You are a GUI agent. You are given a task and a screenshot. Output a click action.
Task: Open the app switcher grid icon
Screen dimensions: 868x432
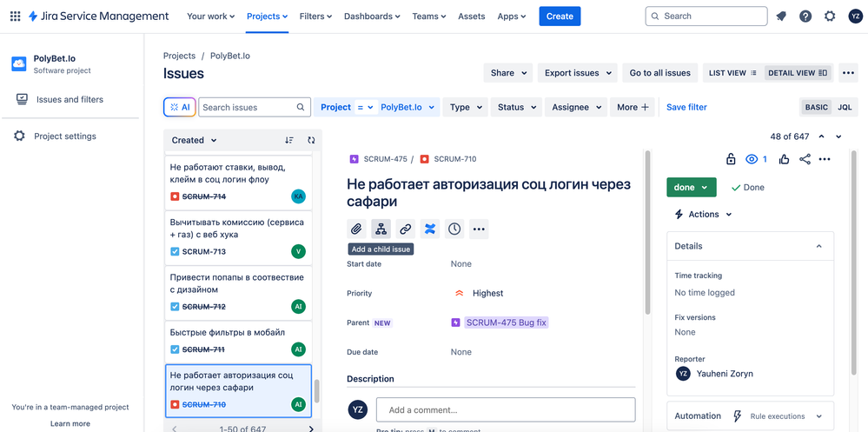point(16,16)
